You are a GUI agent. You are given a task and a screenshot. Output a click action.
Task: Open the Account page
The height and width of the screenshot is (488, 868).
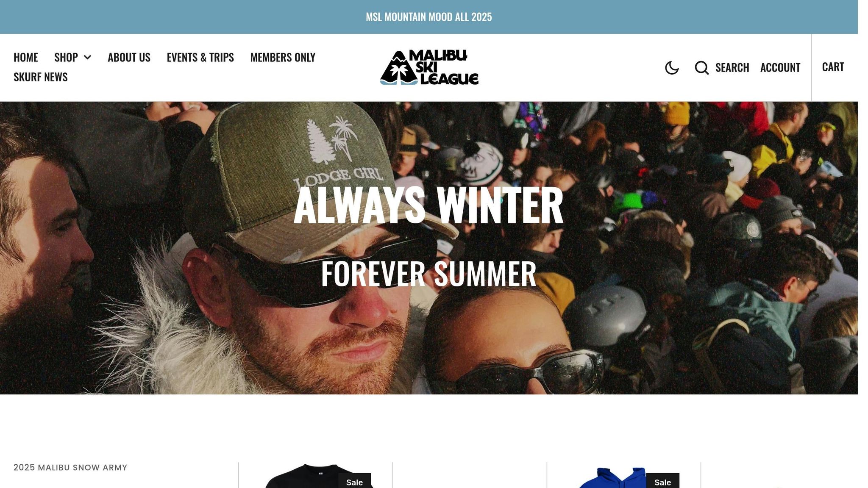(x=780, y=68)
